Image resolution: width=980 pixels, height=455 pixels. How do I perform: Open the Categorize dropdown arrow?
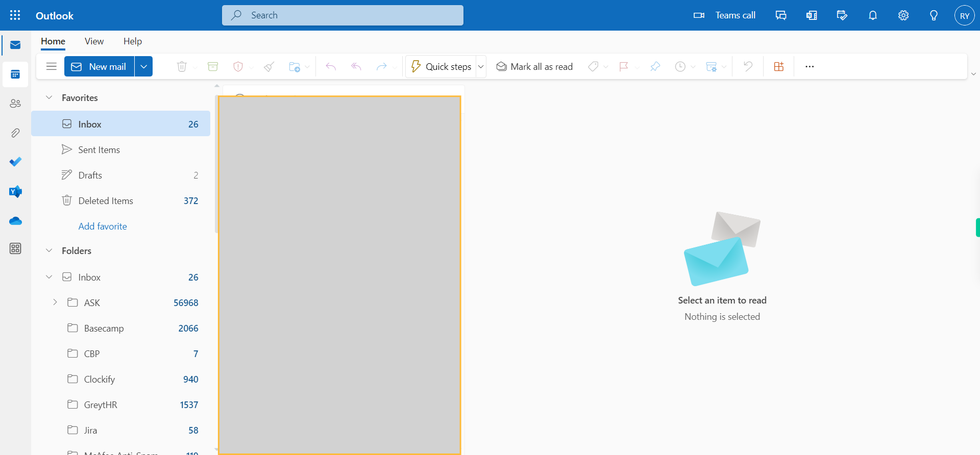[x=606, y=67]
